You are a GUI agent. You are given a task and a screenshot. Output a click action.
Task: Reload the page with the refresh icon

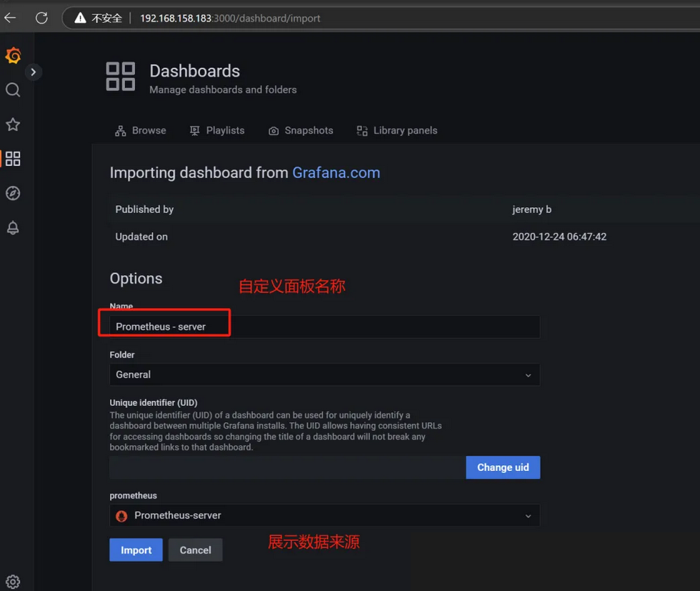click(x=41, y=18)
